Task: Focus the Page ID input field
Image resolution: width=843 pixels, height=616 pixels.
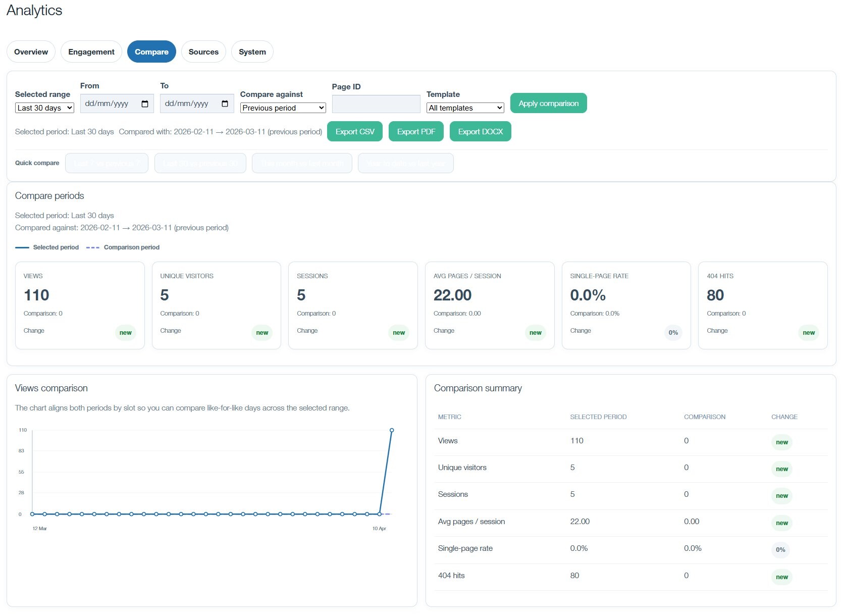Action: coord(376,105)
